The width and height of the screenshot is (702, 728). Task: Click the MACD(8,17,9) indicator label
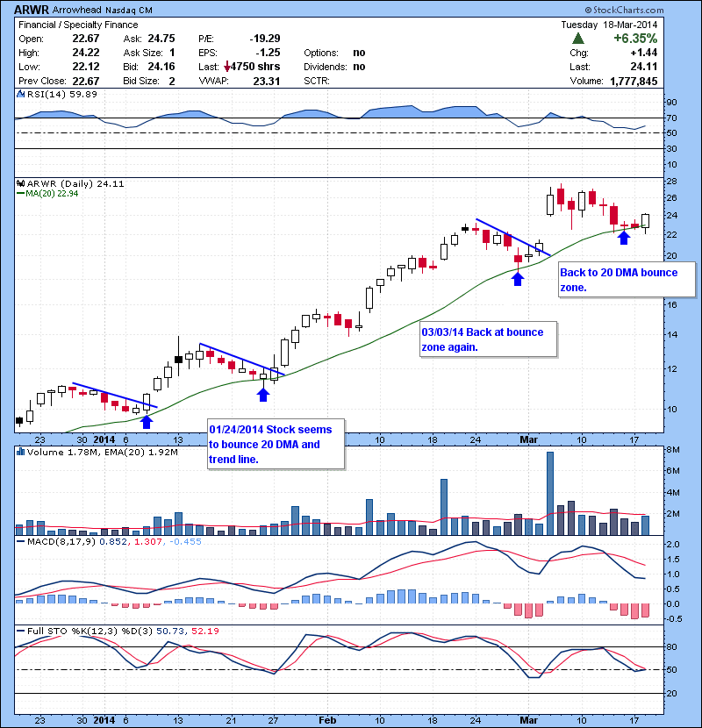(x=61, y=542)
